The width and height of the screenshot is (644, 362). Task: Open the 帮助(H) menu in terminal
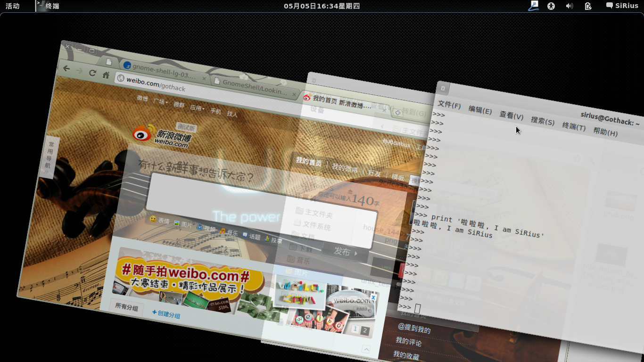[605, 132]
